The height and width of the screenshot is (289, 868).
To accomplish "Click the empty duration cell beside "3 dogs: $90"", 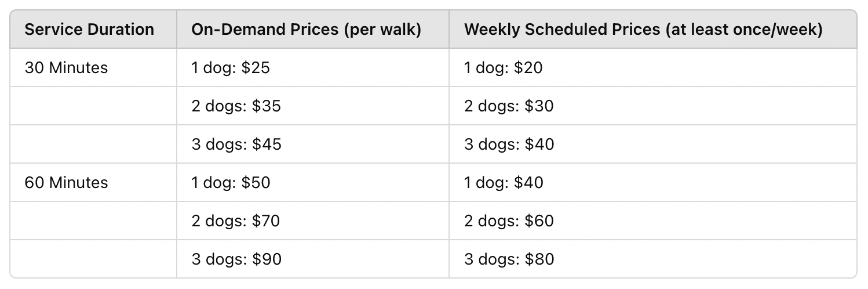I will (x=93, y=259).
